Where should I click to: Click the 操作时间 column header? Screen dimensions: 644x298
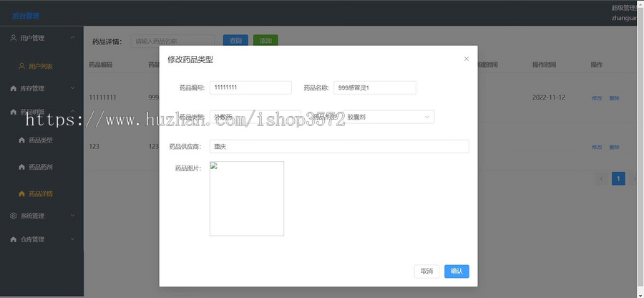click(545, 64)
